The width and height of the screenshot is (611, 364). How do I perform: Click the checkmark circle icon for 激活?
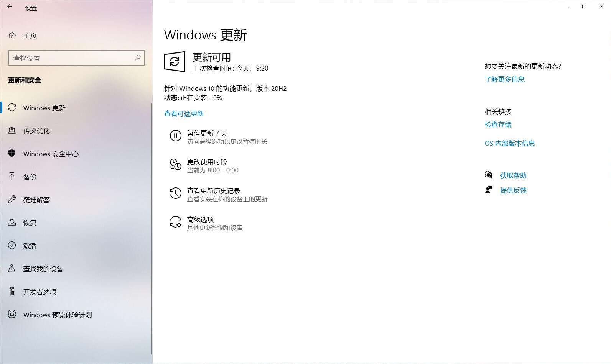point(12,245)
